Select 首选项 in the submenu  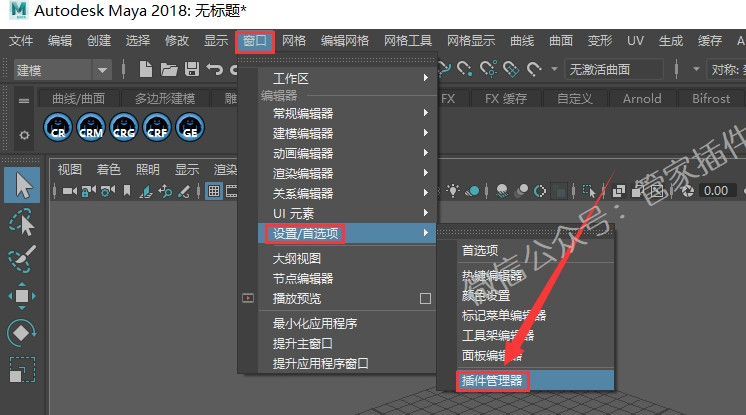coord(535,250)
